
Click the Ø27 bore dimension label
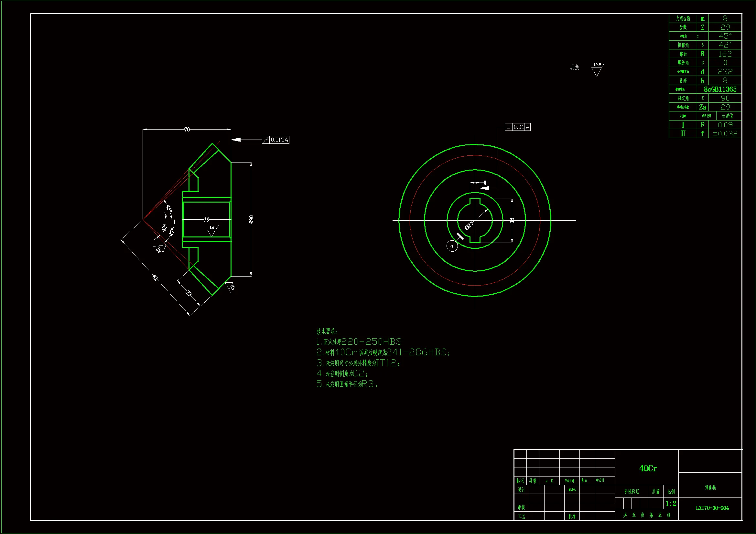click(469, 226)
